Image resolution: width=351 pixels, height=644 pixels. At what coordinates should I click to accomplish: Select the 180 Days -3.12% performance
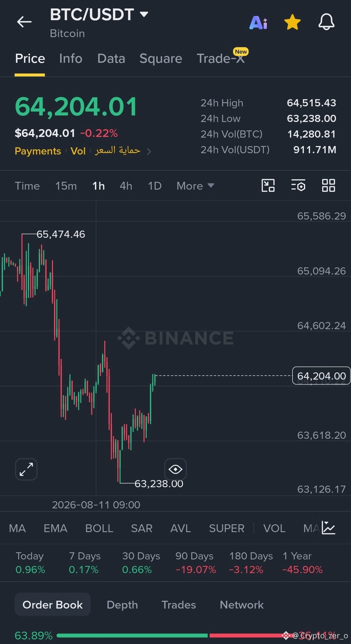pos(251,563)
